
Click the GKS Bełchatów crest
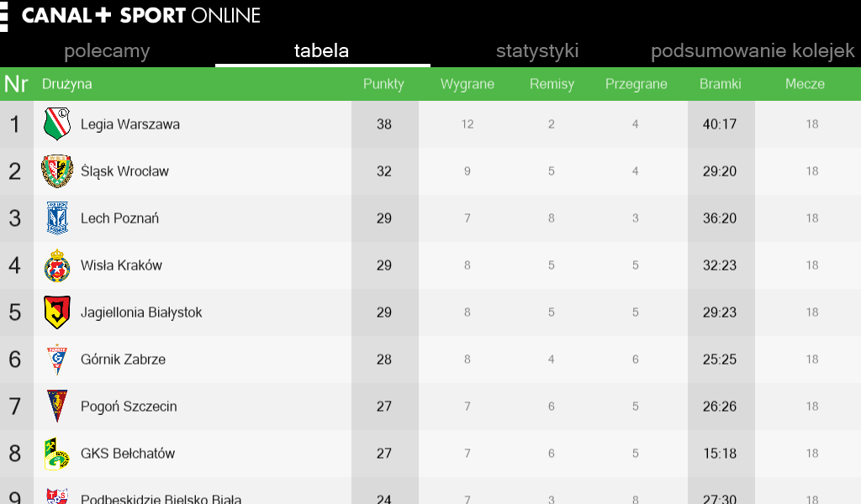57,454
